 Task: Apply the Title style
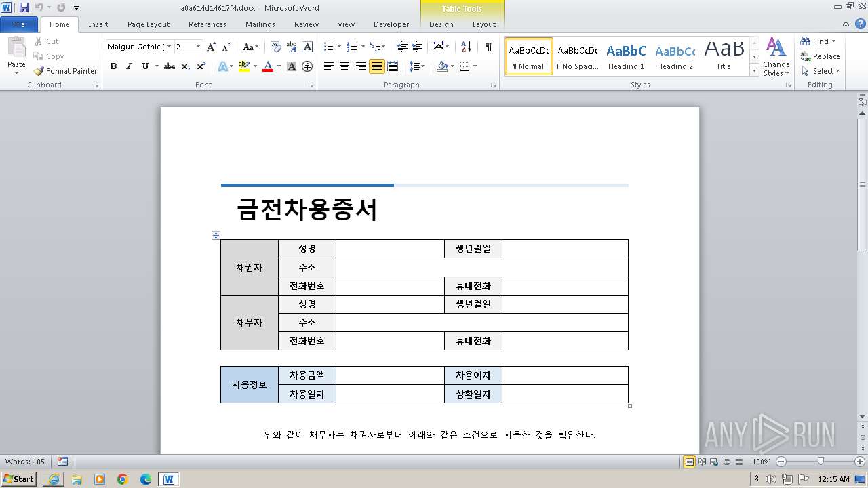click(724, 56)
